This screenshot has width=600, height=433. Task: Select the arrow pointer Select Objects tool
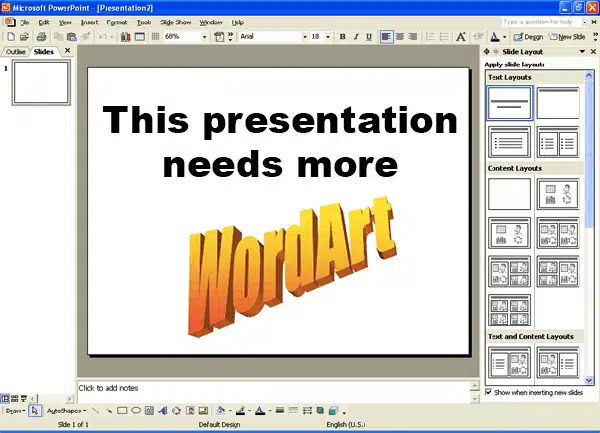coord(35,411)
